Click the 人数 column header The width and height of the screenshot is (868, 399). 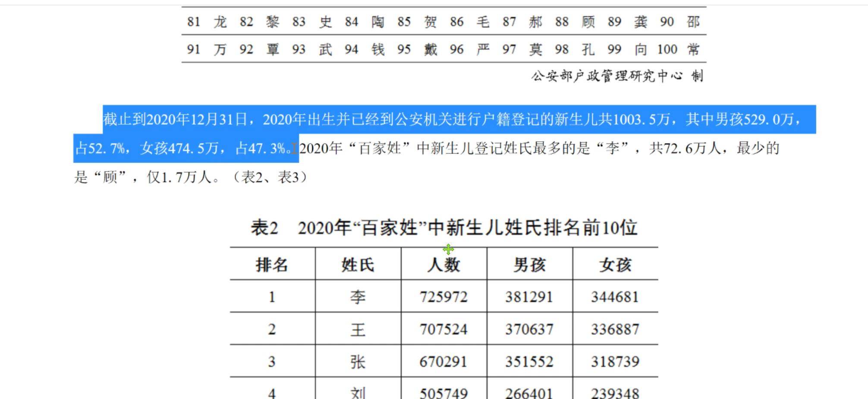[x=443, y=265]
